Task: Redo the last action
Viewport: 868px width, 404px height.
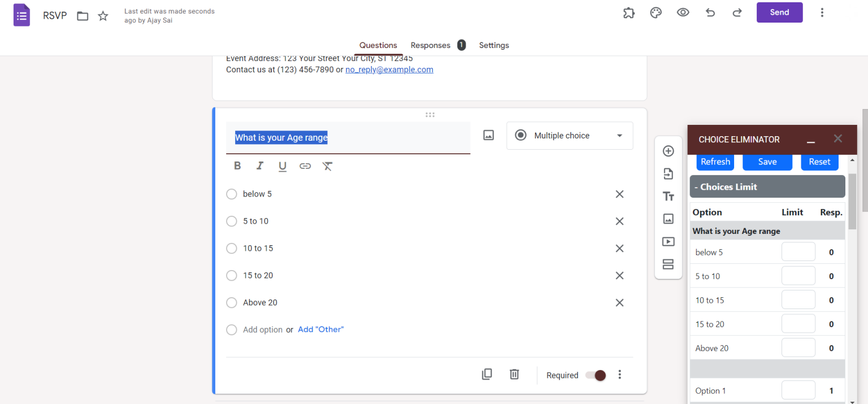Action: point(737,12)
